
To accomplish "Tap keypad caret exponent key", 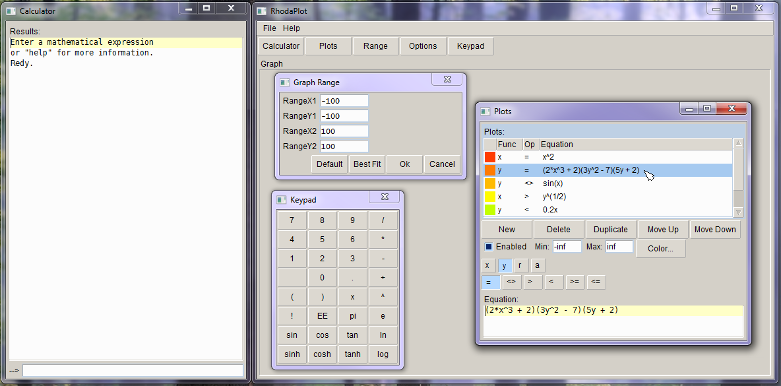I will tap(383, 297).
